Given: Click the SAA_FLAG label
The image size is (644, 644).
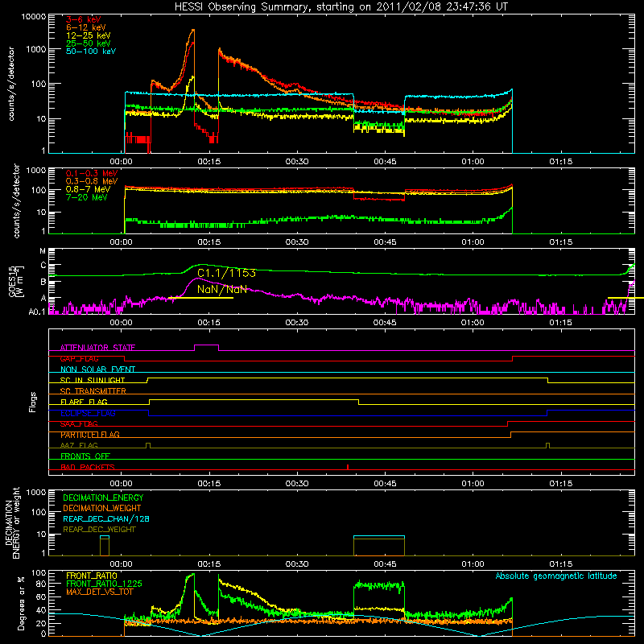Looking at the screenshot, I should [x=79, y=423].
